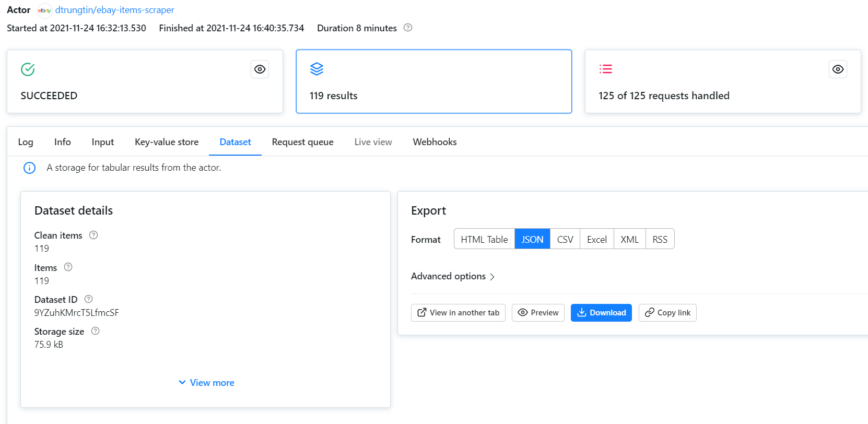This screenshot has width=868, height=424.
Task: Choose JSON export format
Action: [x=532, y=239]
